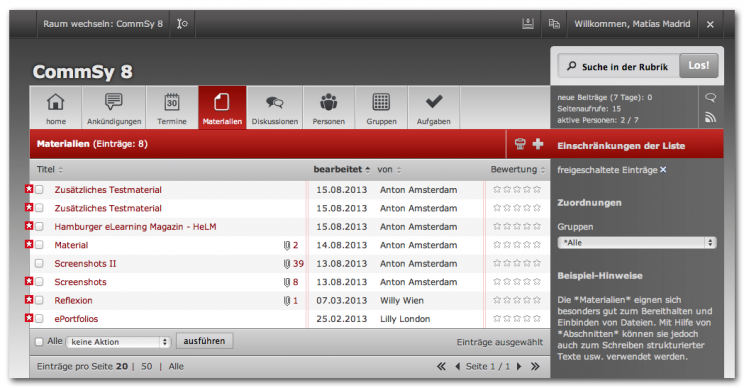Screen dimensions: 744x388
Task: Click the ausführen button
Action: pos(205,341)
